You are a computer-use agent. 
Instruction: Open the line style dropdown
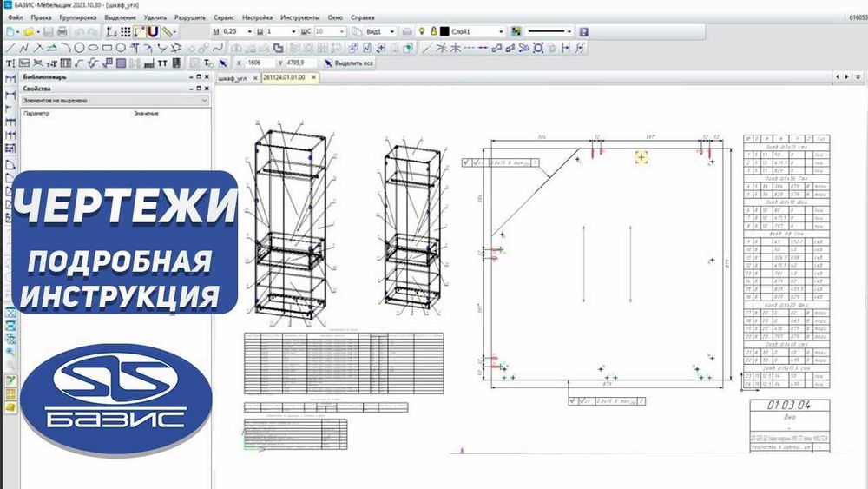coord(569,31)
